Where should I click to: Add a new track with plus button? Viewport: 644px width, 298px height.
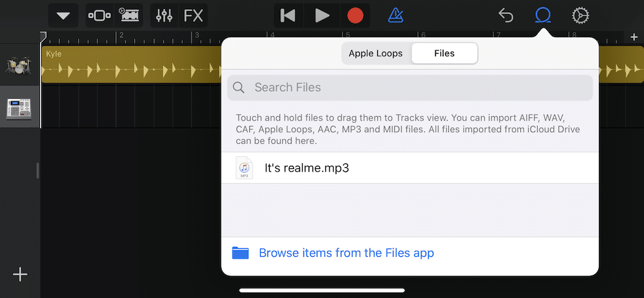20,275
